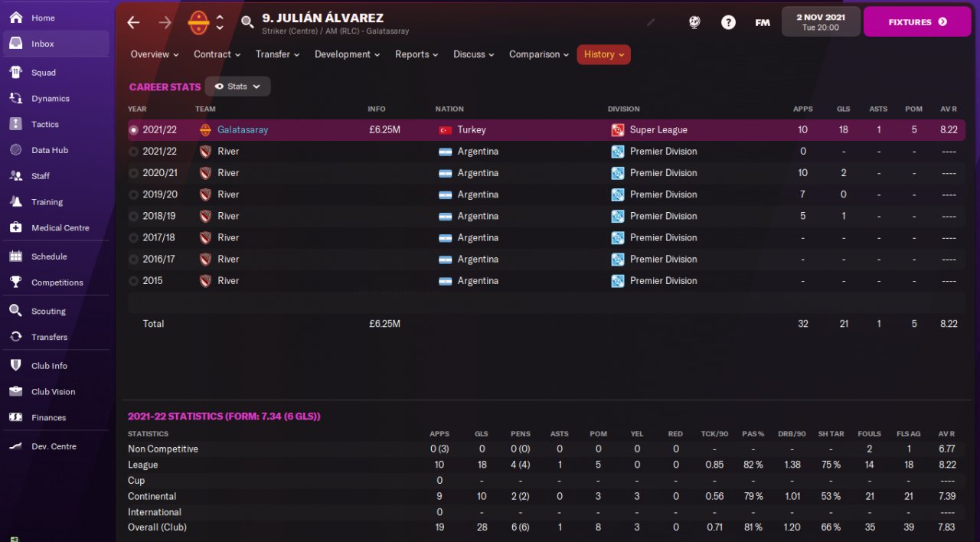Click the pencil edit icon
Image resolution: width=980 pixels, height=542 pixels.
651,22
